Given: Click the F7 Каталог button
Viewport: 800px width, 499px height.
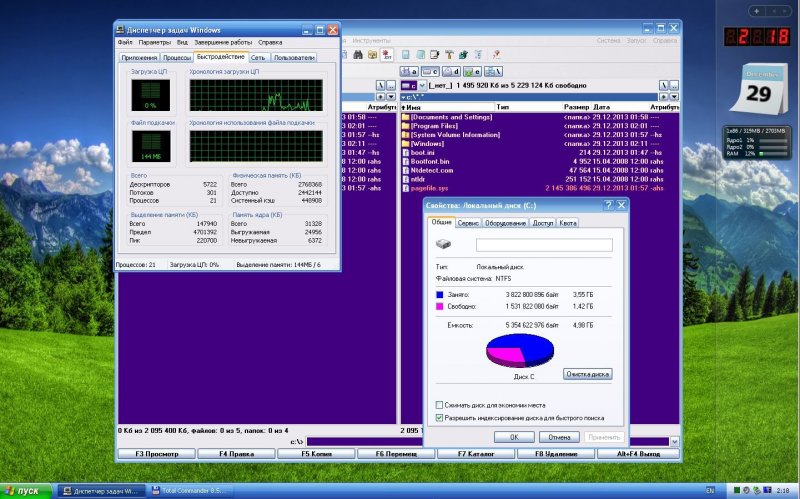Looking at the screenshot, I should tap(476, 454).
